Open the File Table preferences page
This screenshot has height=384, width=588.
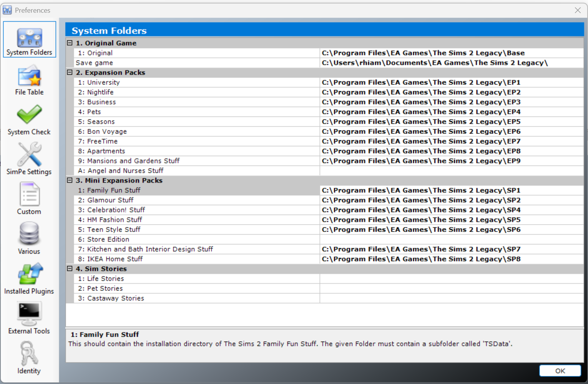tap(29, 80)
